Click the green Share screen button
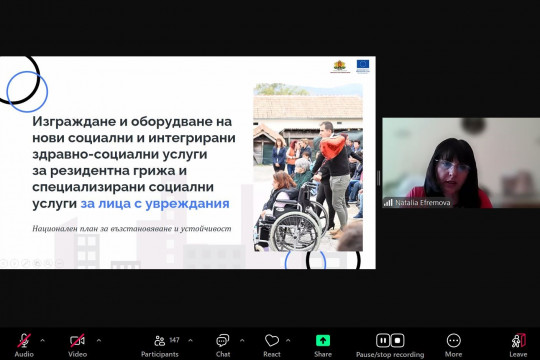This screenshot has height=360, width=540. [323, 341]
